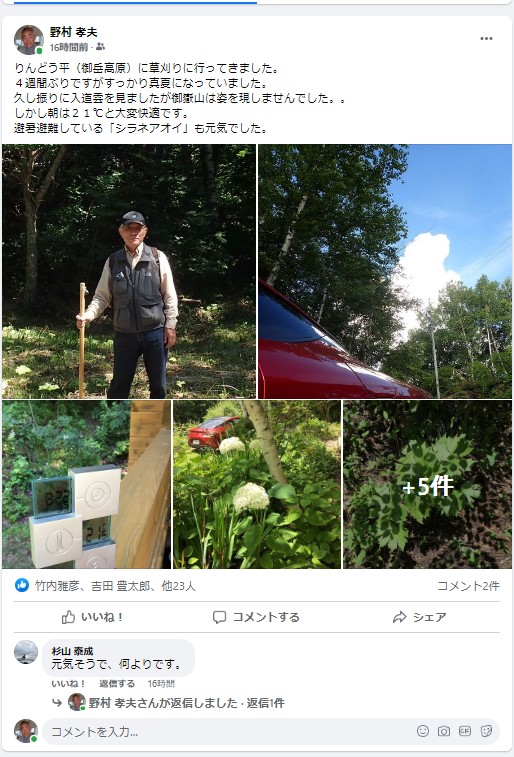Open the thermometer clock photo thumbnail
Viewport: 514px width, 757px height.
click(x=86, y=484)
